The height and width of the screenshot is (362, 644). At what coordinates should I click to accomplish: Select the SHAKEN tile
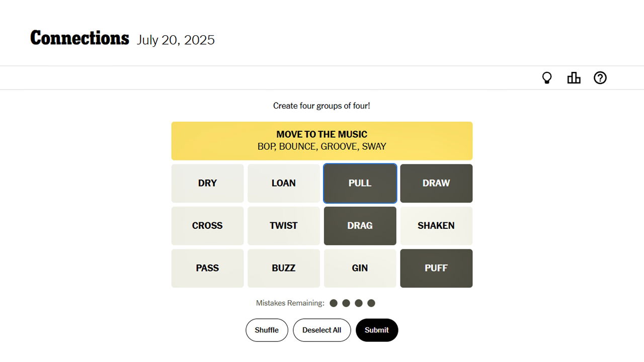[x=436, y=226]
